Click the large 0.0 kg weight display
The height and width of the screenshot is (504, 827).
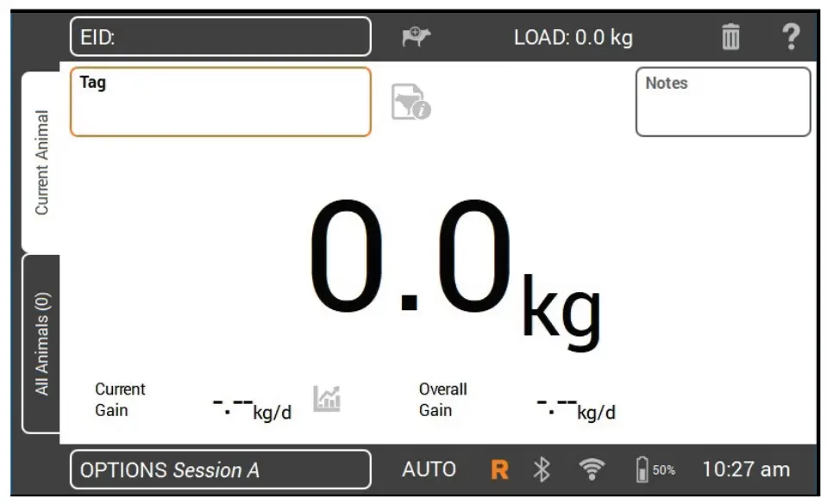tap(455, 271)
